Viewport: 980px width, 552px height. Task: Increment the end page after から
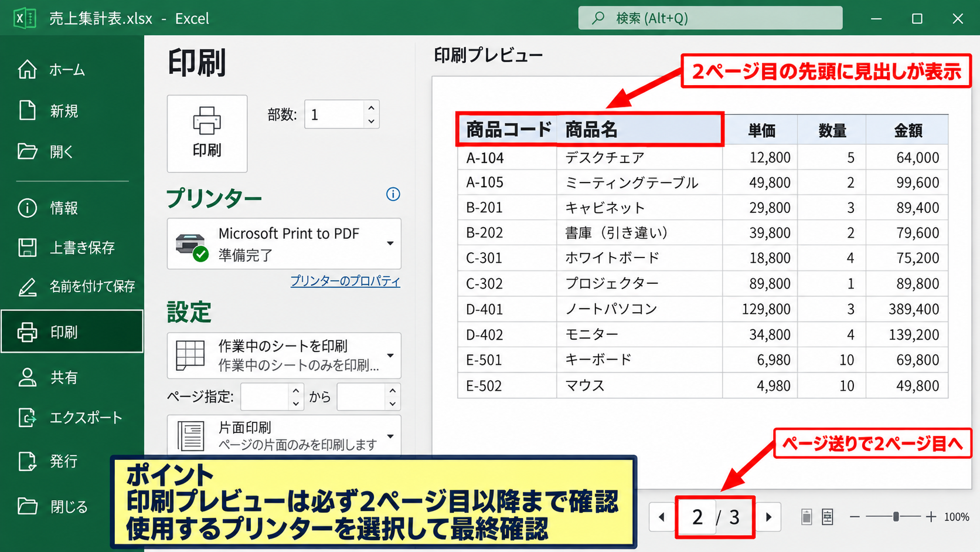(x=393, y=391)
